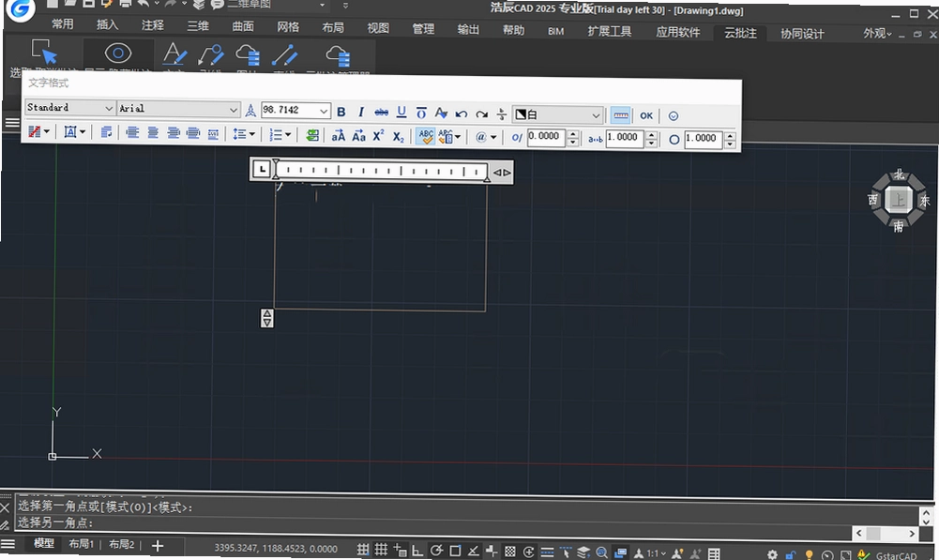Toggle italic formatting in text format bar

360,112
